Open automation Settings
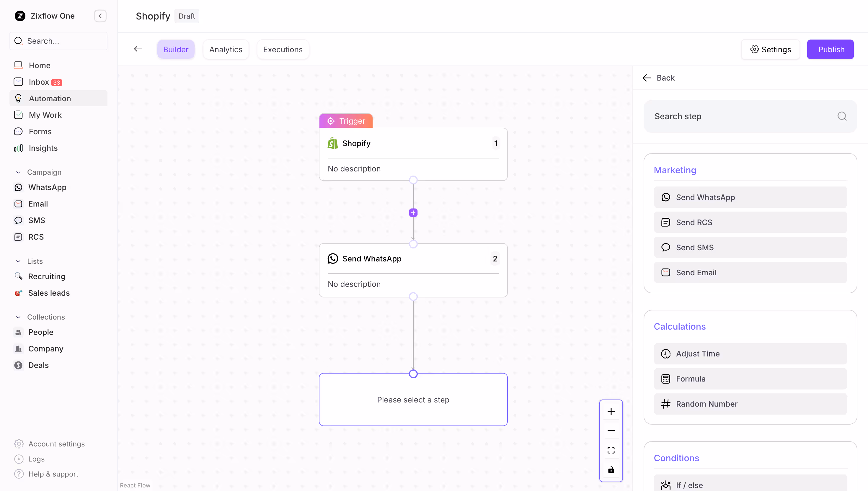 [x=771, y=50]
